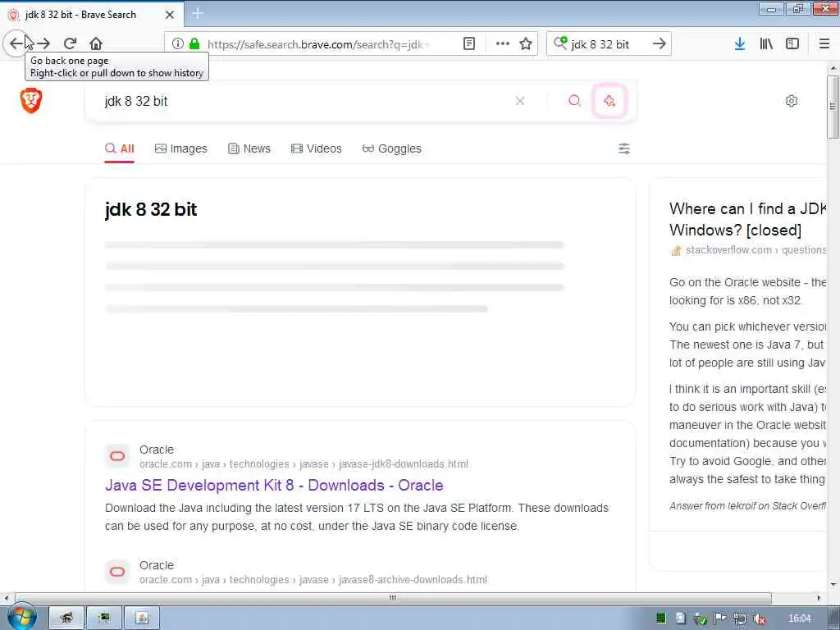Click the green padlock security icon
This screenshot has height=630, width=840.
pyautogui.click(x=194, y=43)
